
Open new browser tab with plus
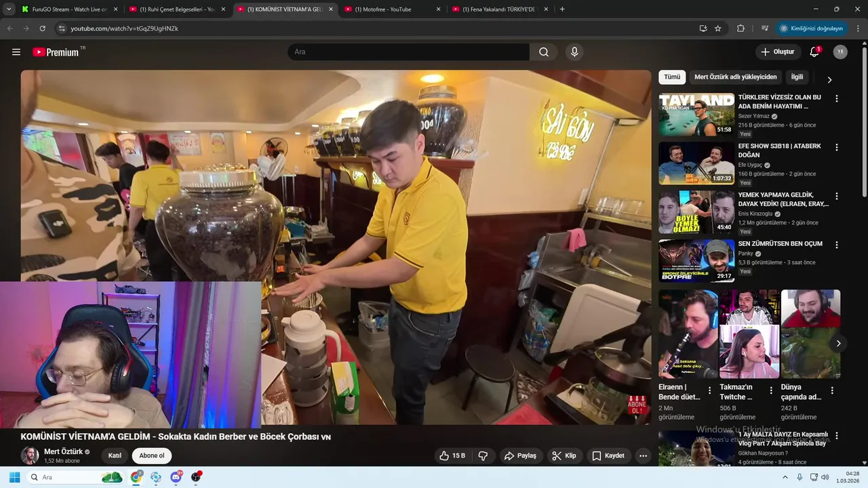coord(562,9)
